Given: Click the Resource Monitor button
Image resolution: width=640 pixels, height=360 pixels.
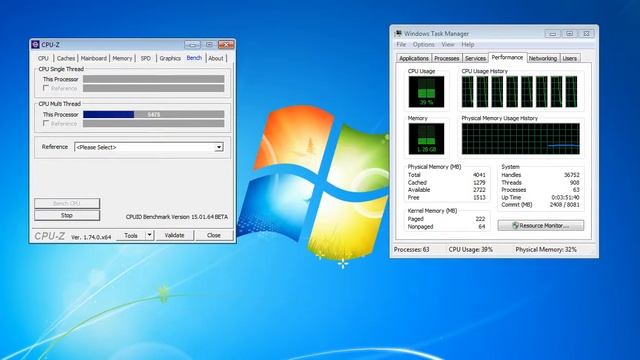Looking at the screenshot, I should (x=541, y=225).
